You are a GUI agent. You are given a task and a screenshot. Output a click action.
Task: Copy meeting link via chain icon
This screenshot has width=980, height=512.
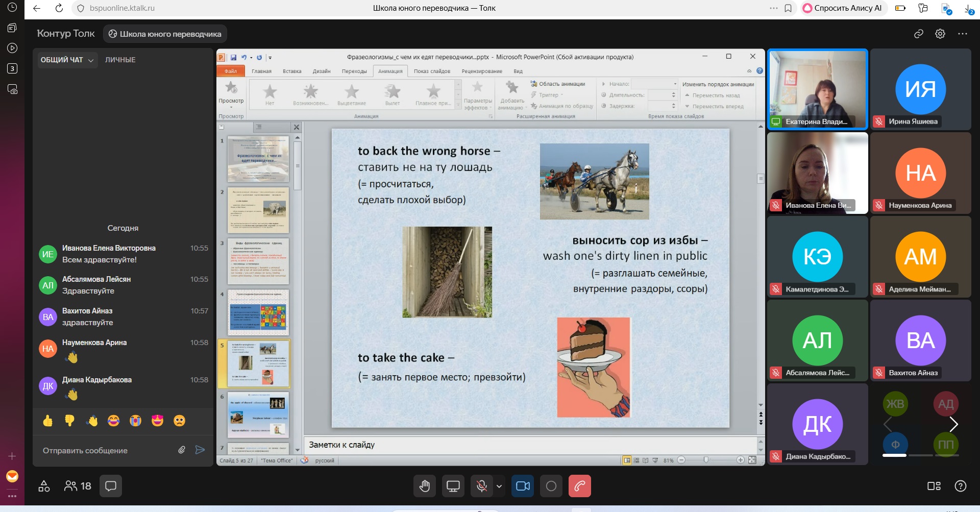pyautogui.click(x=918, y=34)
